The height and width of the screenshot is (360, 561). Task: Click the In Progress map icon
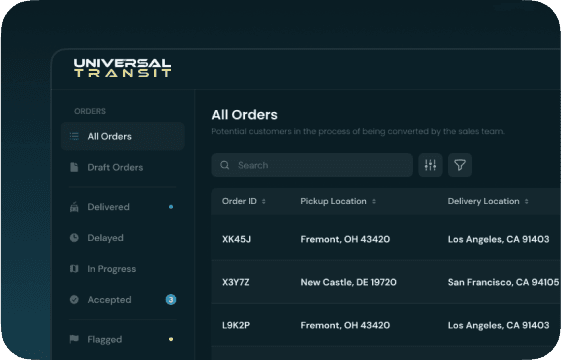[74, 269]
